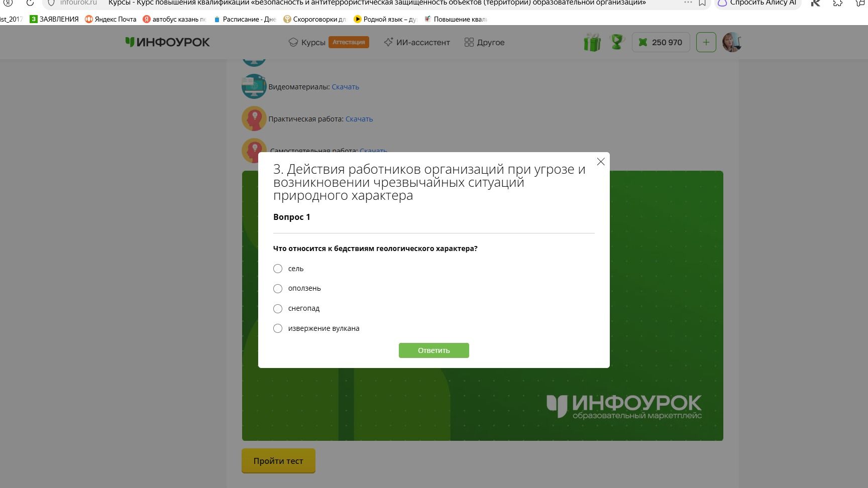This screenshot has height=488, width=868.
Task: Reload the page in browser
Action: click(30, 3)
